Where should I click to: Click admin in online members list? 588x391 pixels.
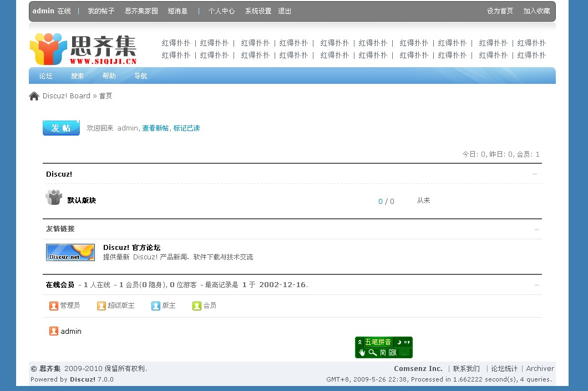71,331
